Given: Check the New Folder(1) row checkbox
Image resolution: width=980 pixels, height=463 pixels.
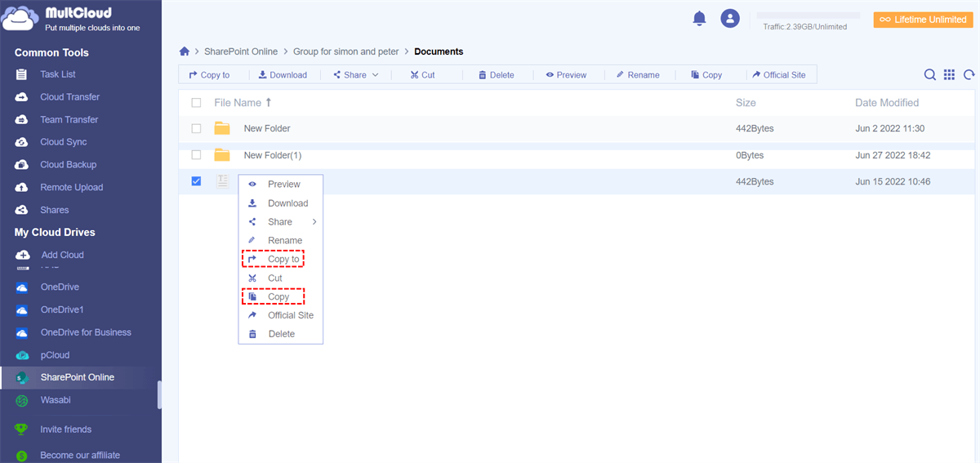Looking at the screenshot, I should [196, 154].
